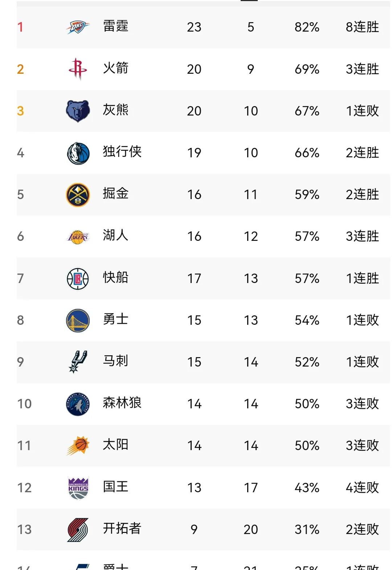The height and width of the screenshot is (570, 392).
Task: Select the Dallas Mavericks logo
Action: pos(78,153)
